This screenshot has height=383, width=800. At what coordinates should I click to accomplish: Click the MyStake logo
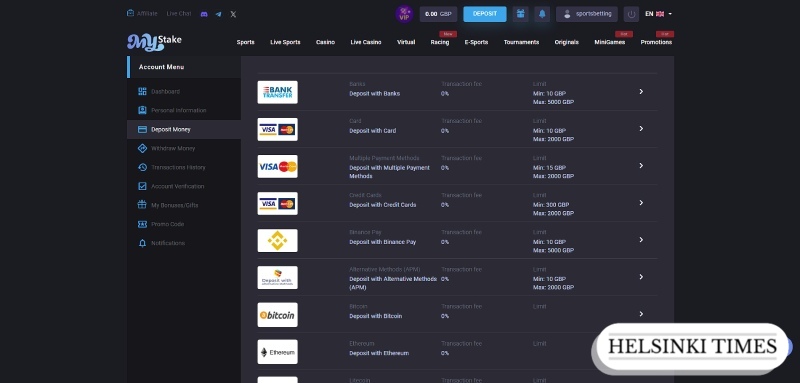tap(154, 42)
